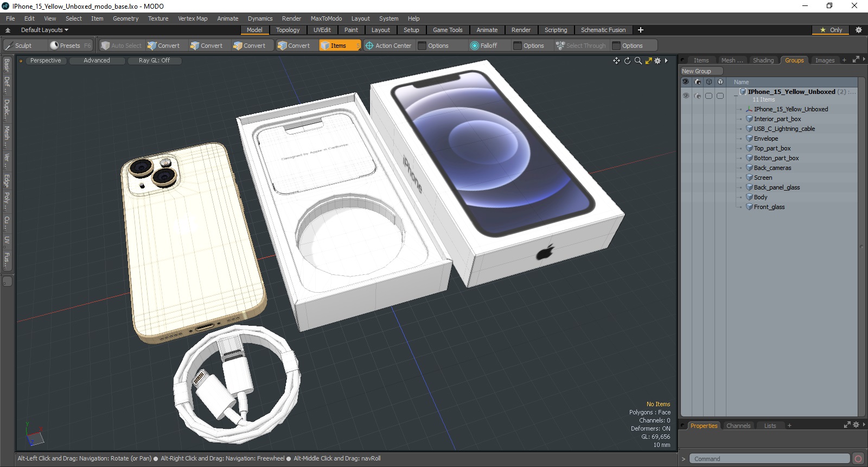The image size is (868, 467).
Task: Click the Name column header
Action: pos(741,82)
